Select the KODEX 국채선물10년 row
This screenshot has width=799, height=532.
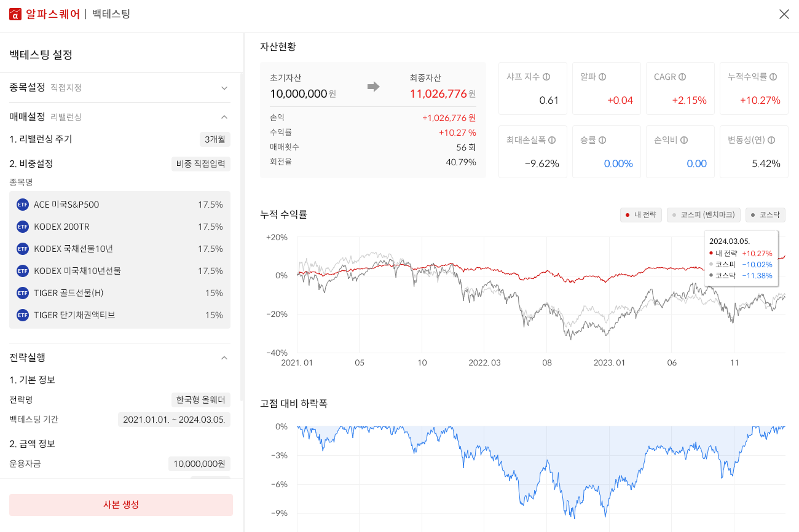click(x=120, y=249)
